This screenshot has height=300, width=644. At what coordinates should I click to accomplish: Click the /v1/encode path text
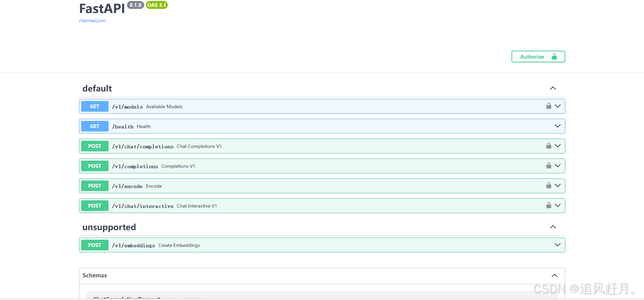click(x=127, y=186)
